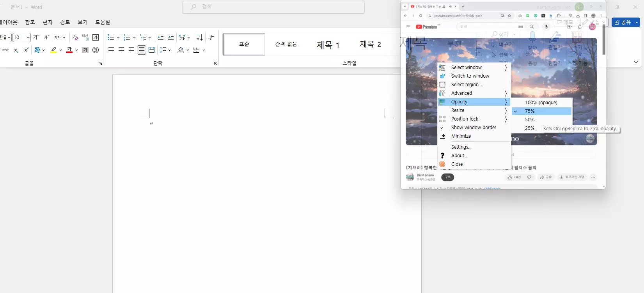
Task: Open the 편지 ribbon tab
Action: point(48,22)
